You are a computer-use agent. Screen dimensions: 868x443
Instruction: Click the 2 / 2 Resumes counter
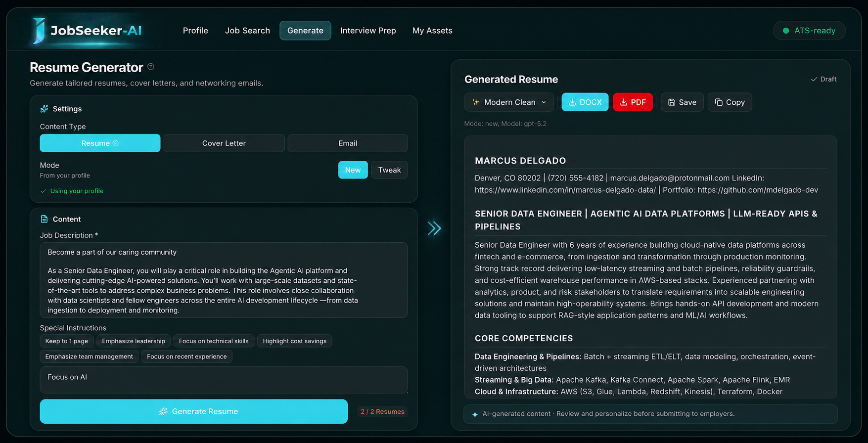(x=382, y=411)
